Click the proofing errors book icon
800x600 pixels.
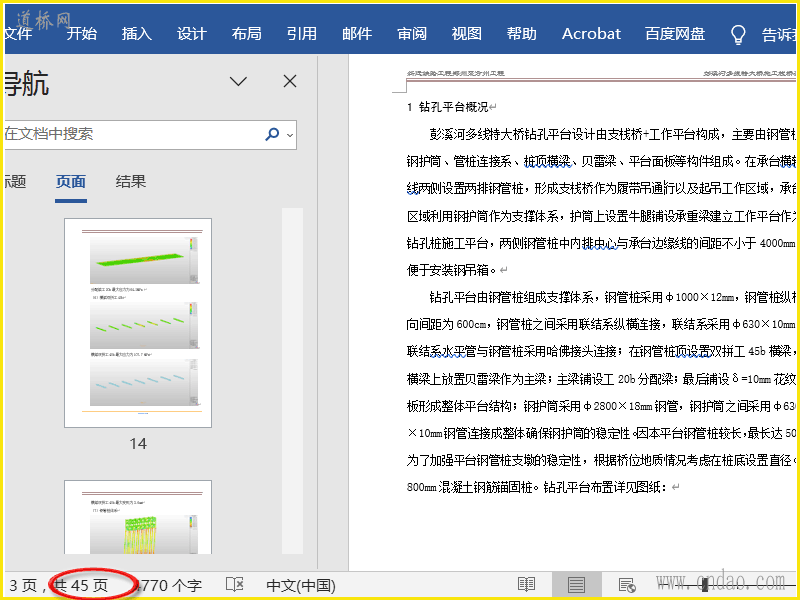pos(235,584)
